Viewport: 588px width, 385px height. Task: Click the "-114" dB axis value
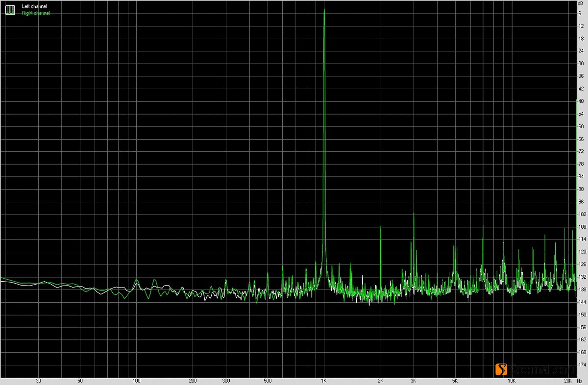click(582, 240)
